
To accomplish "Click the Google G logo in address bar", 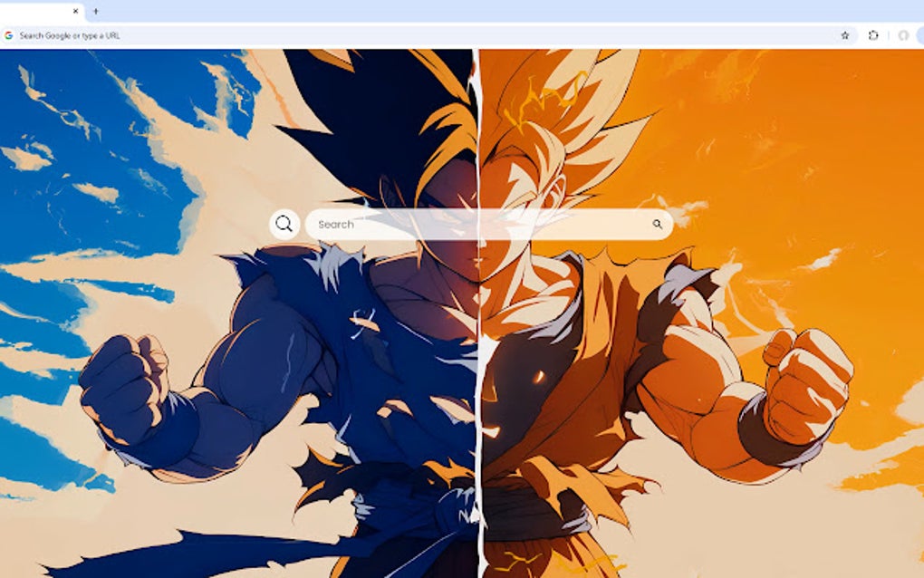I will tap(12, 35).
